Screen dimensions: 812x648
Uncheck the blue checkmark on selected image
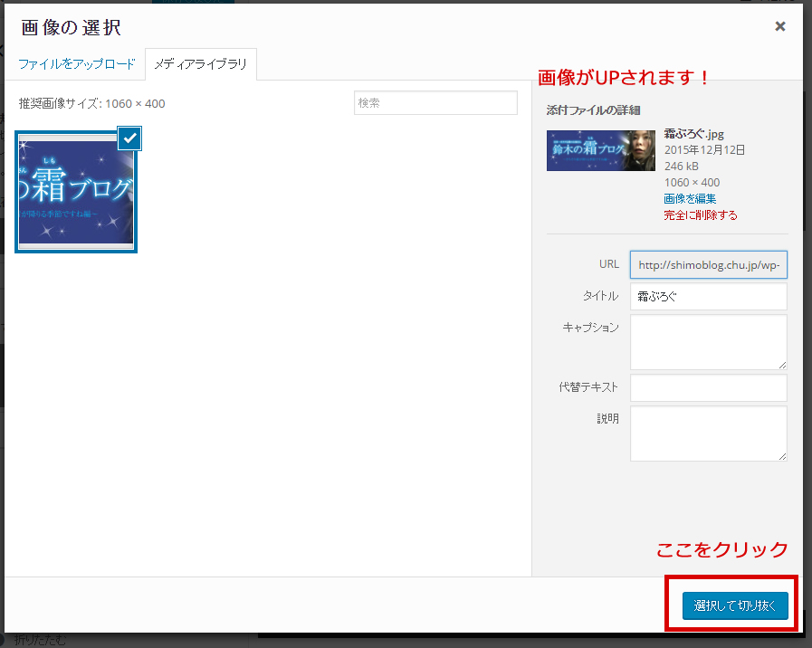point(130,138)
